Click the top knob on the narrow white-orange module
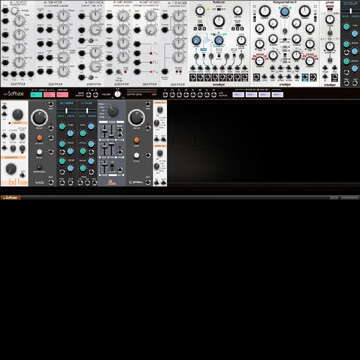This screenshot has width=360, height=360. click(x=160, y=110)
